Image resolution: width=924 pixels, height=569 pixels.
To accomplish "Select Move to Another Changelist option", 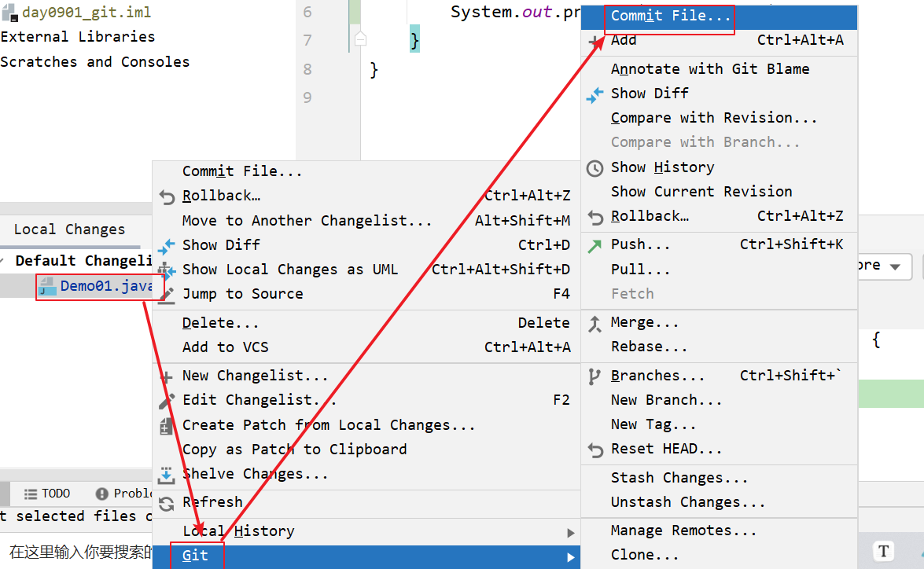I will click(x=307, y=221).
